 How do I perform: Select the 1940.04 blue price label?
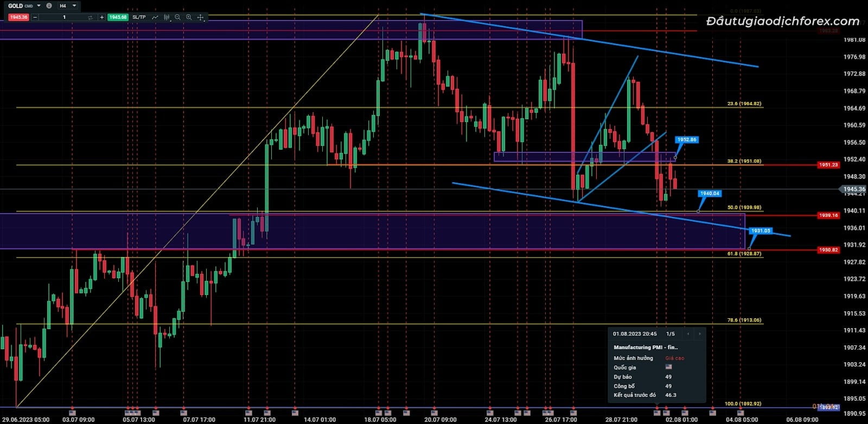click(x=710, y=194)
